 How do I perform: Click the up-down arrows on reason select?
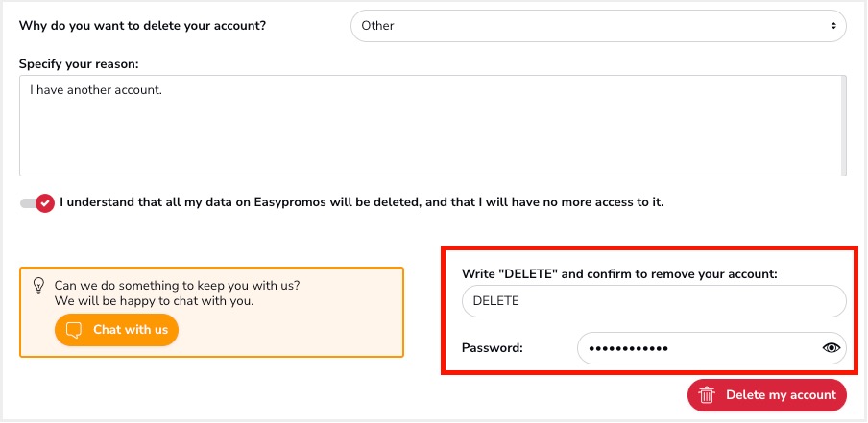[x=833, y=26]
